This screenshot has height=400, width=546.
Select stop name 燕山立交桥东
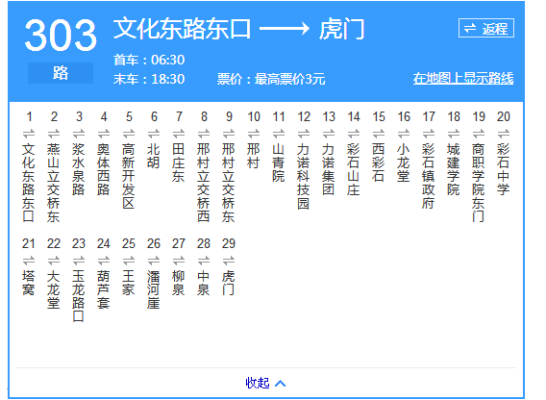(x=54, y=182)
